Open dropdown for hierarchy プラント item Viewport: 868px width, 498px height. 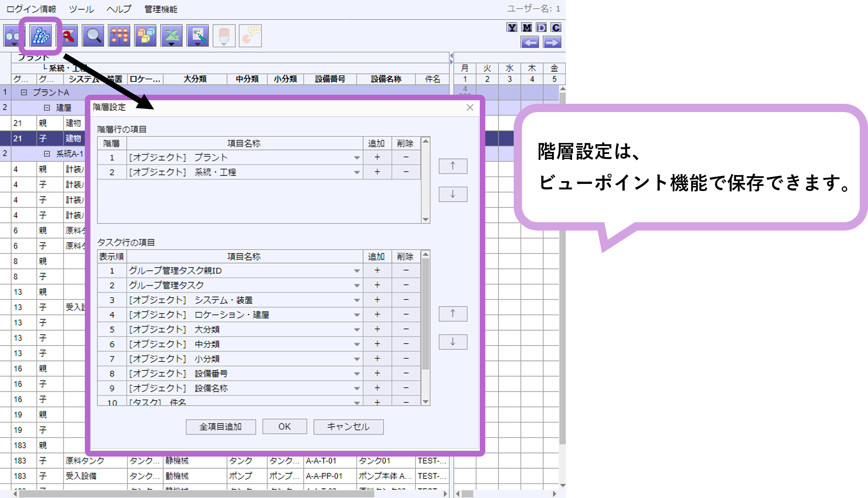(x=357, y=157)
